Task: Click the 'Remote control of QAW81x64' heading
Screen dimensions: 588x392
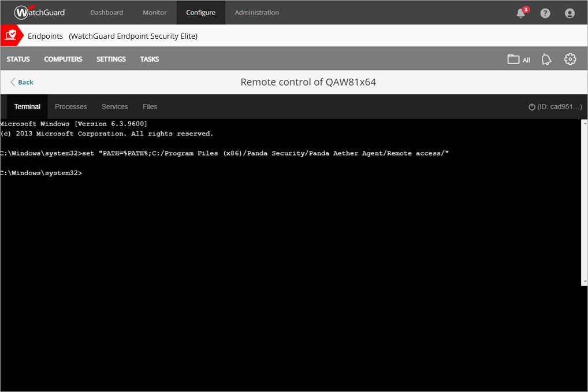Action: [x=308, y=82]
